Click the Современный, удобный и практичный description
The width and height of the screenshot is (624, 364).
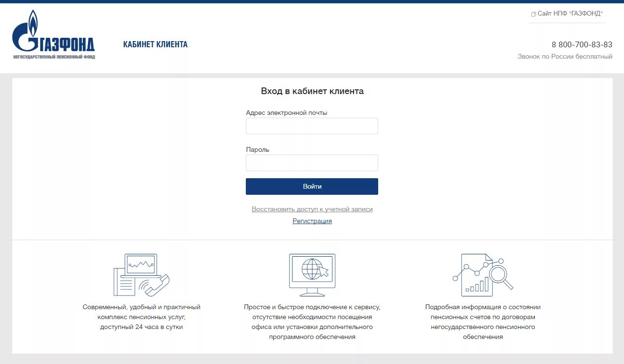(141, 317)
